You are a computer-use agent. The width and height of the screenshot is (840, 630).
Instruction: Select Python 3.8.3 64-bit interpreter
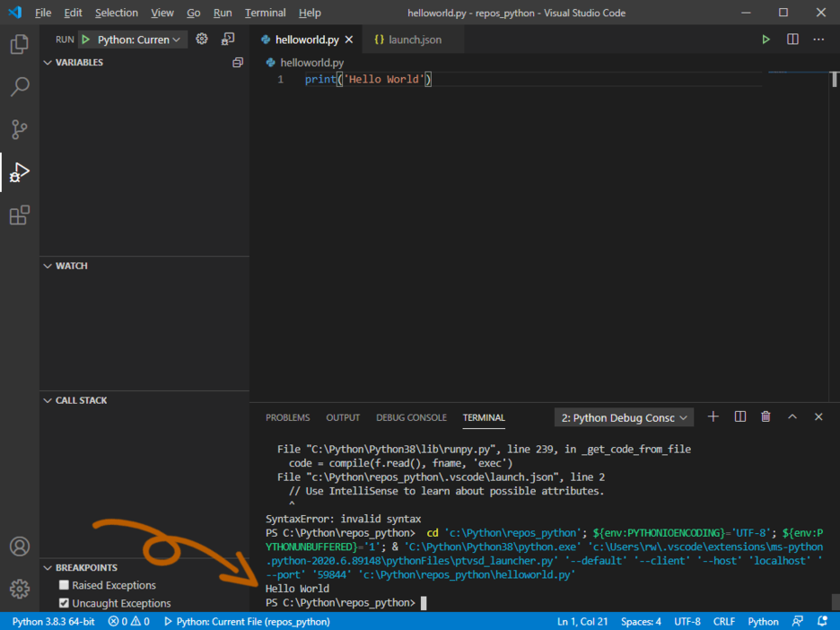54,621
